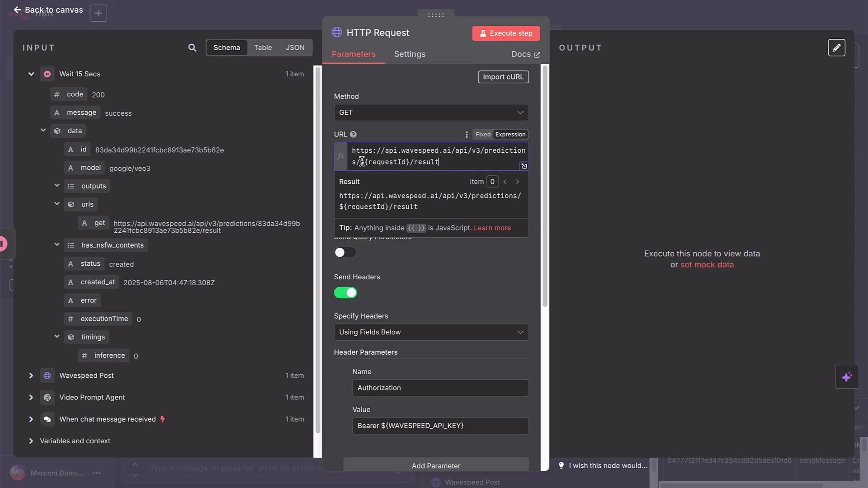Expand the Wavespeed Post node
Image resolution: width=868 pixels, height=488 pixels.
pyautogui.click(x=31, y=375)
